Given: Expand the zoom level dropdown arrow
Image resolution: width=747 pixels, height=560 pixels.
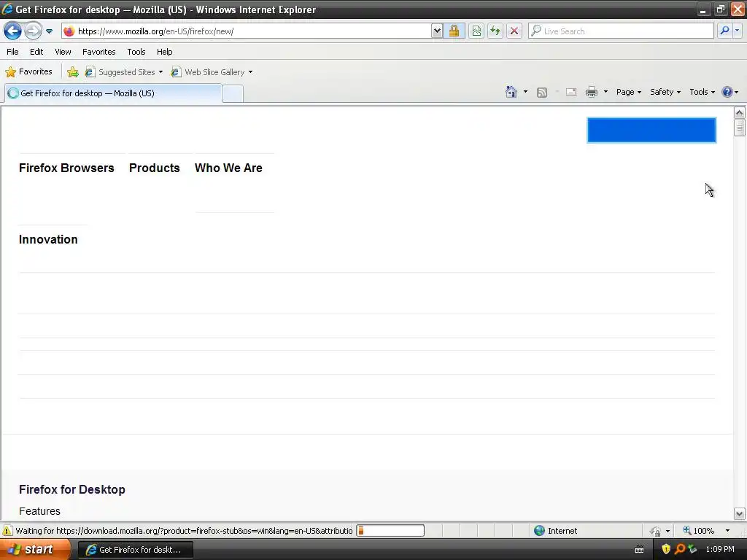Looking at the screenshot, I should [x=727, y=531].
